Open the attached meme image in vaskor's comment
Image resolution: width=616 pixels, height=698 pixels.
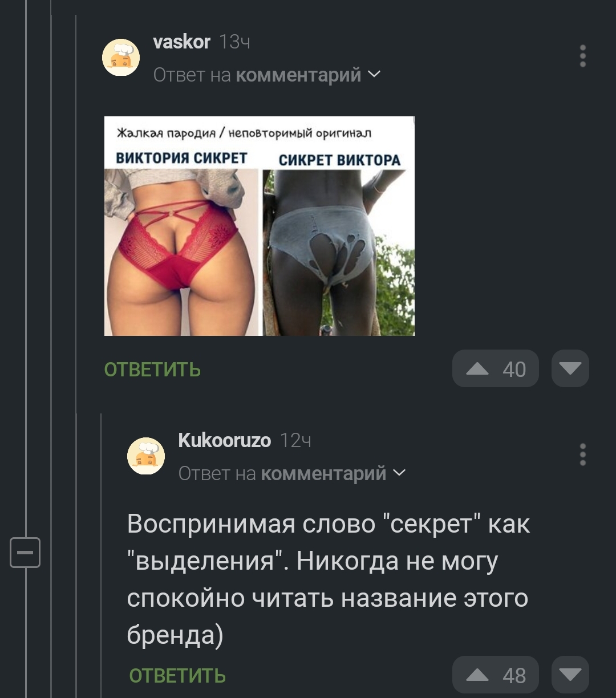pyautogui.click(x=259, y=226)
